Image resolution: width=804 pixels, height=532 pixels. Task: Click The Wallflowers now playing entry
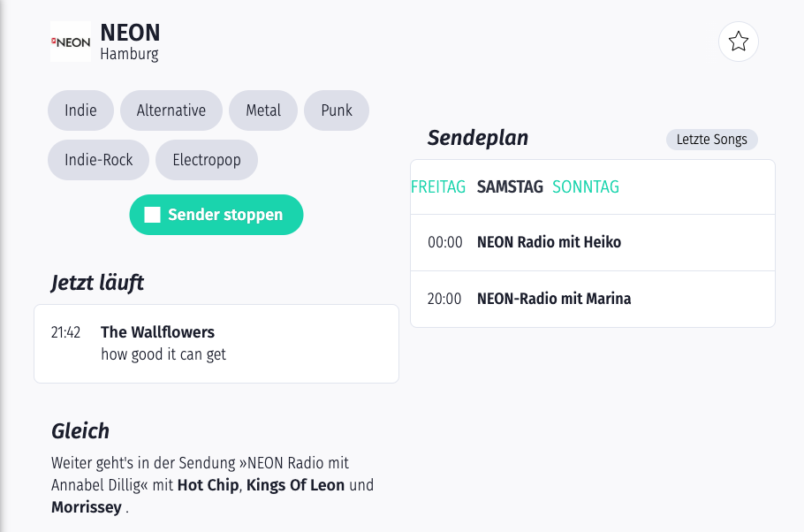point(157,332)
